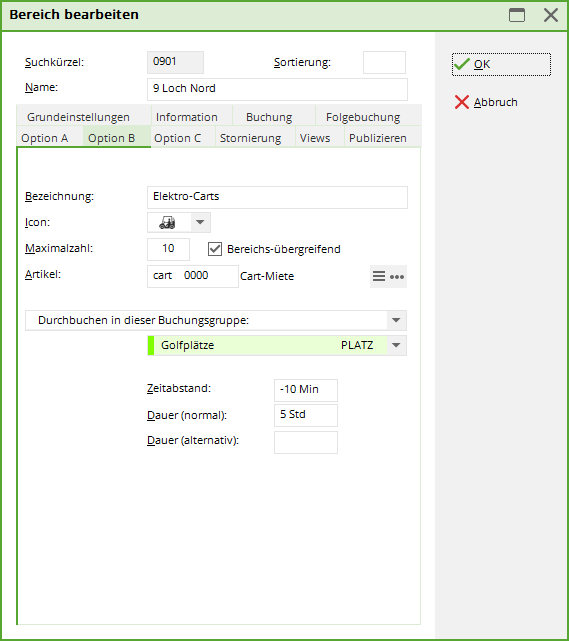Open the article list hamburger icon
569x641 pixels.
(x=379, y=277)
